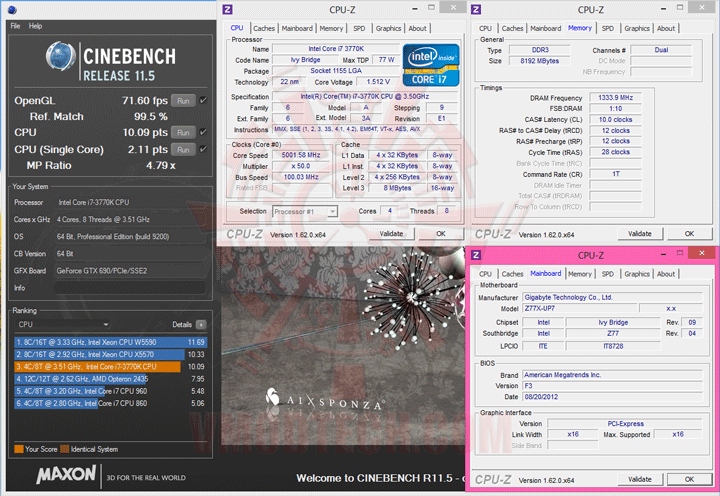The image size is (720, 496).
Task: Run the OpenGL benchmark
Action: [x=183, y=101]
